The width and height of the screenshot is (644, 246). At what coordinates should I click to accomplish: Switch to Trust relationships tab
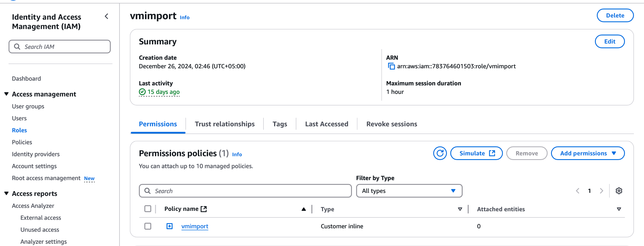[224, 124]
